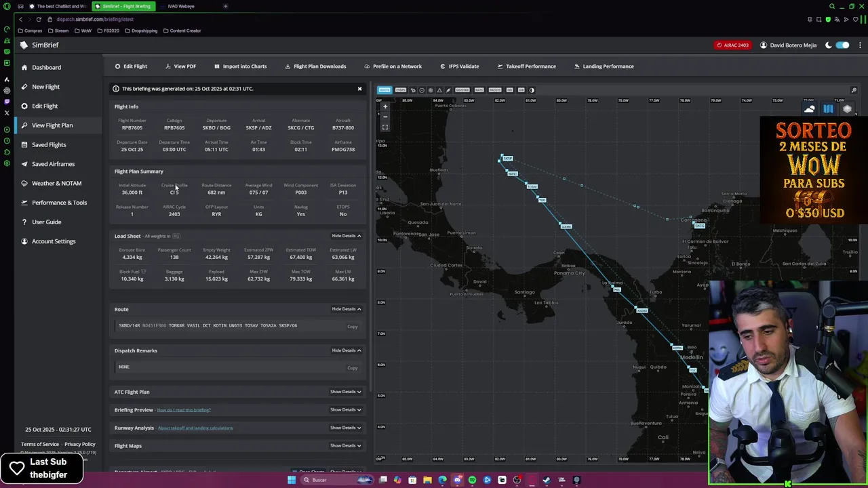Open Windows Start menu
This screenshot has width=868, height=488.
(x=292, y=480)
